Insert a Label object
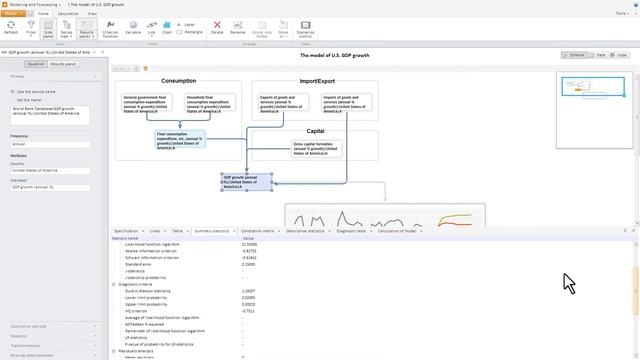Screen dimensions: 640x360 click(x=187, y=24)
